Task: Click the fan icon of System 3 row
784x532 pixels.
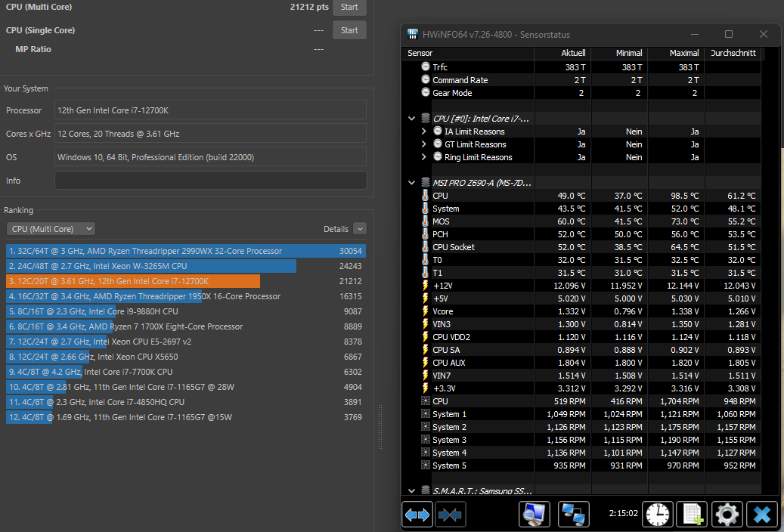Action: coord(426,440)
